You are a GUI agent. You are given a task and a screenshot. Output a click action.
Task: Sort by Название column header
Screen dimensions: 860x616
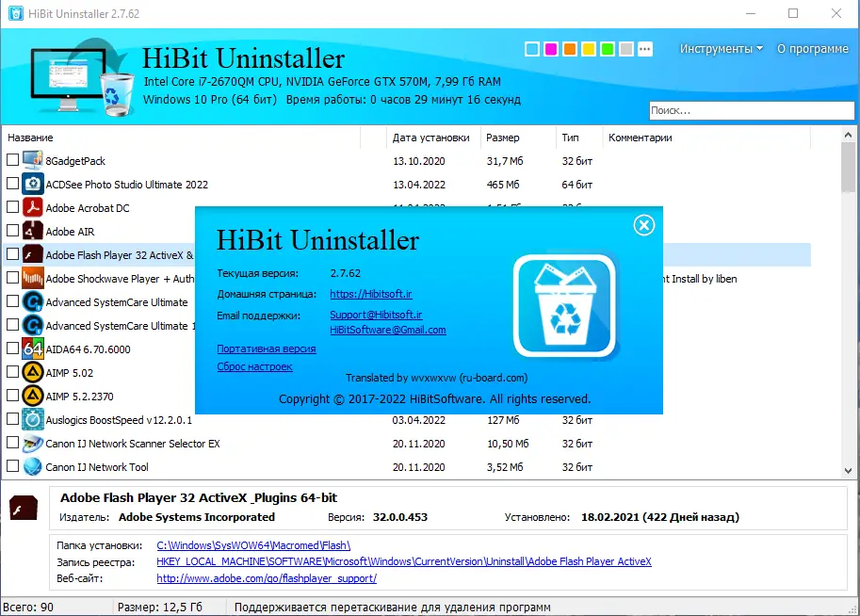point(181,138)
